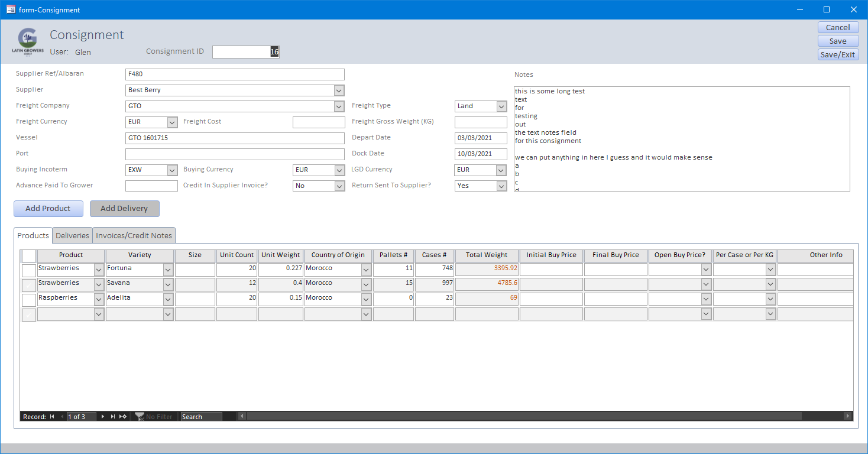Open the Freight Currency dropdown
868x454 pixels.
(x=172, y=122)
